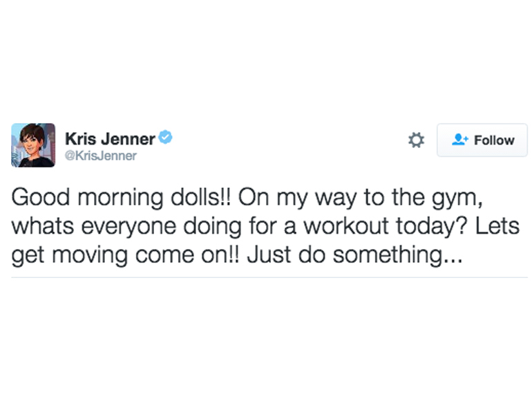Viewport: 532px width, 399px height.
Task: Open Kris Jenner's profile avatar
Action: [33, 145]
